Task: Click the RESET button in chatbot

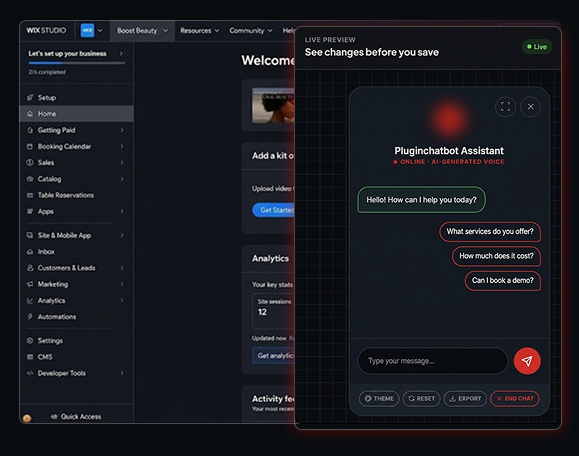Action: click(x=421, y=399)
